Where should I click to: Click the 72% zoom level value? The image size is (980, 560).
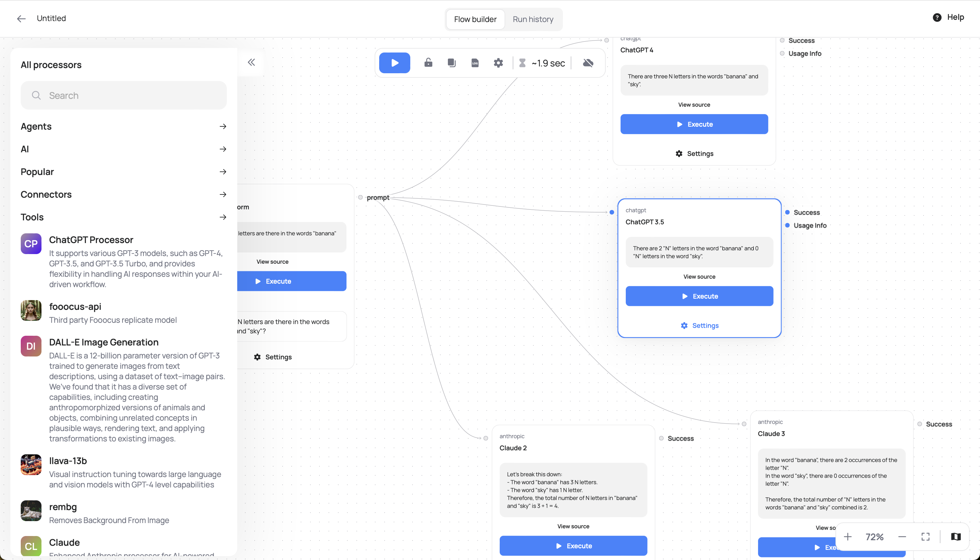[874, 537]
